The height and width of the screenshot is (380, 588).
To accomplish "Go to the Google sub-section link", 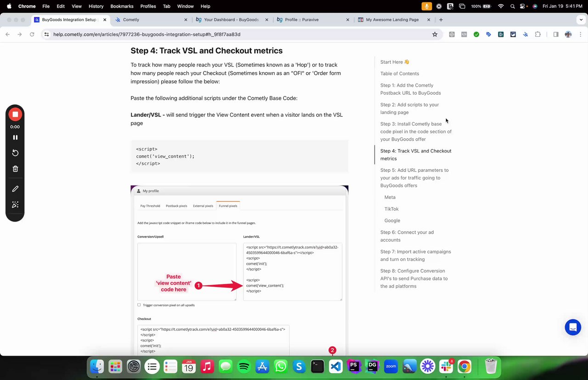I will pos(392,221).
